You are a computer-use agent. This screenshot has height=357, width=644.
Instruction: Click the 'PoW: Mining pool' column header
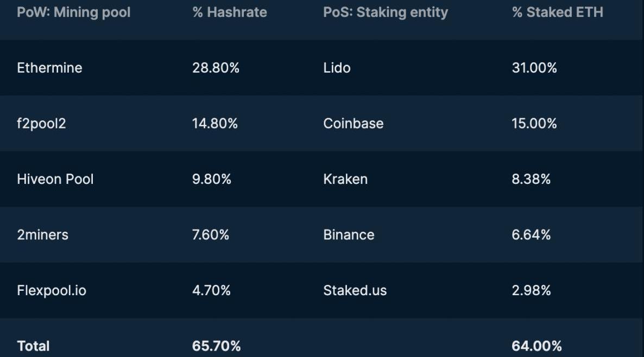pyautogui.click(x=73, y=12)
